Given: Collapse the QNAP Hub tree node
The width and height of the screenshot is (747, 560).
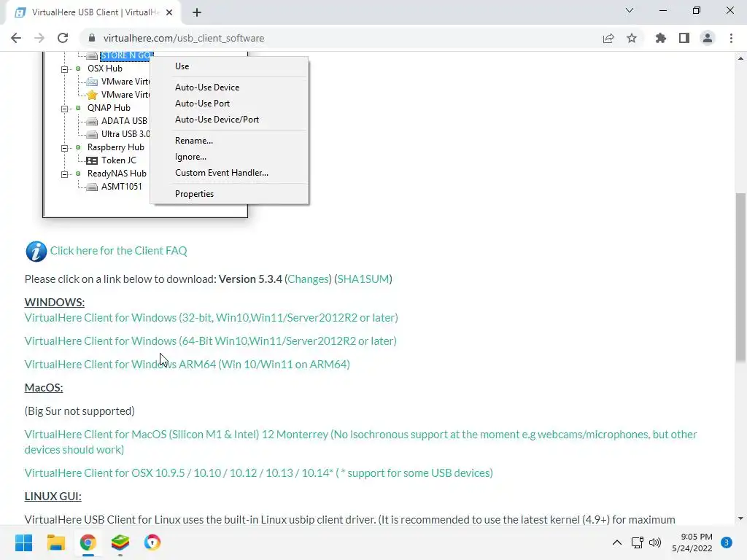Looking at the screenshot, I should 64,109.
